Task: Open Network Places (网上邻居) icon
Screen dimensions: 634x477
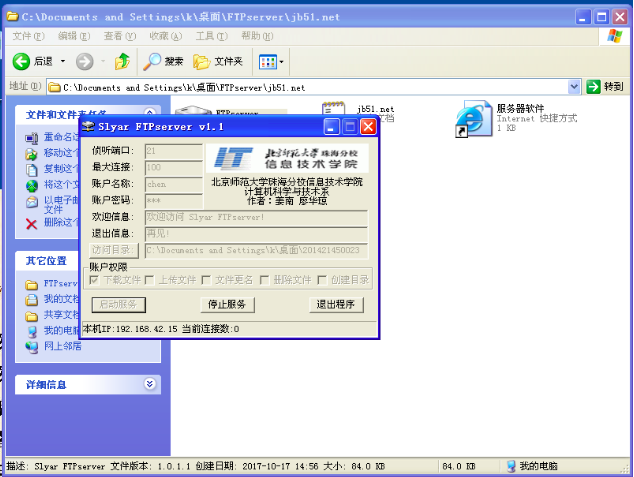Action: click(32, 347)
